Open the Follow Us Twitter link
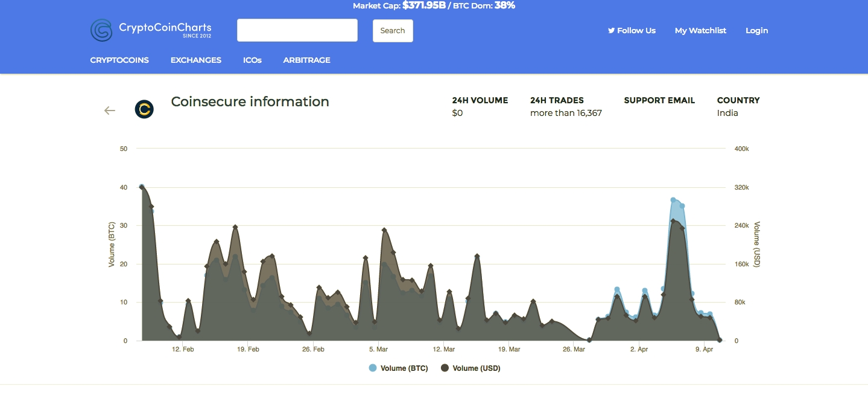Viewport: 868px width, 398px height. (x=632, y=31)
